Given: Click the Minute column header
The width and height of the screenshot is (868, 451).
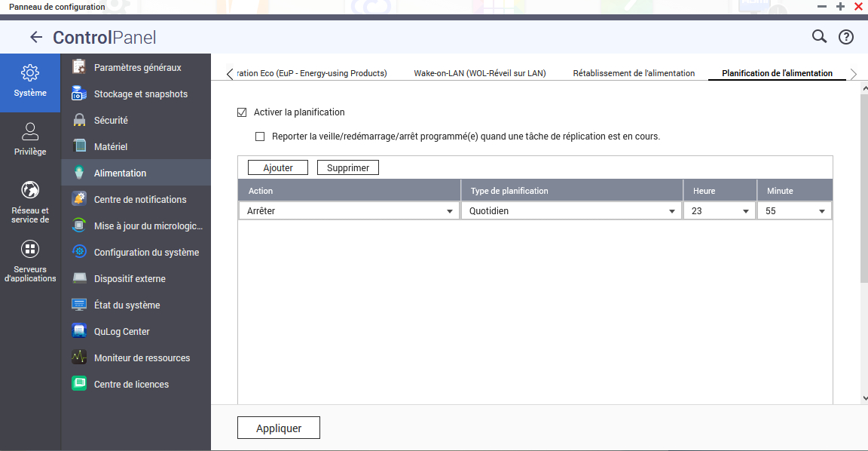Looking at the screenshot, I should click(x=795, y=191).
